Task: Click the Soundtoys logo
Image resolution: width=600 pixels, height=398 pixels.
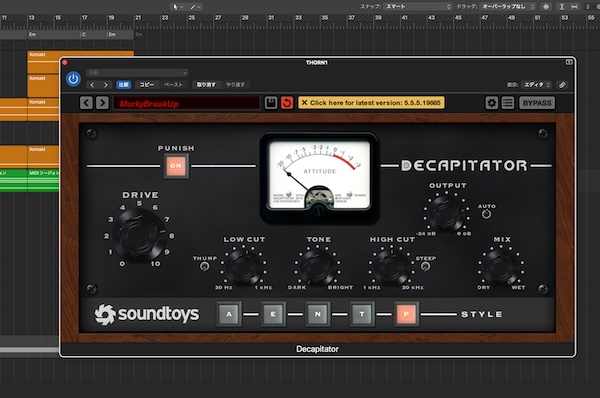Action: [147, 314]
